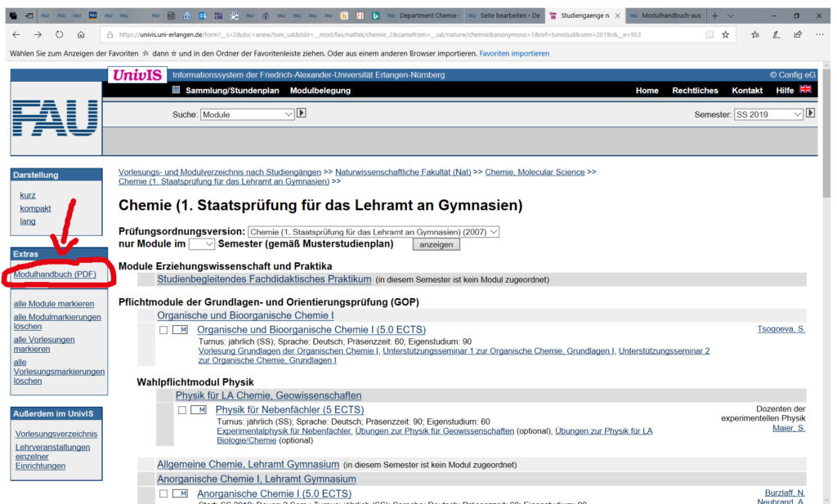837x504 pixels.
Task: Select lang display option
Action: coord(28,221)
